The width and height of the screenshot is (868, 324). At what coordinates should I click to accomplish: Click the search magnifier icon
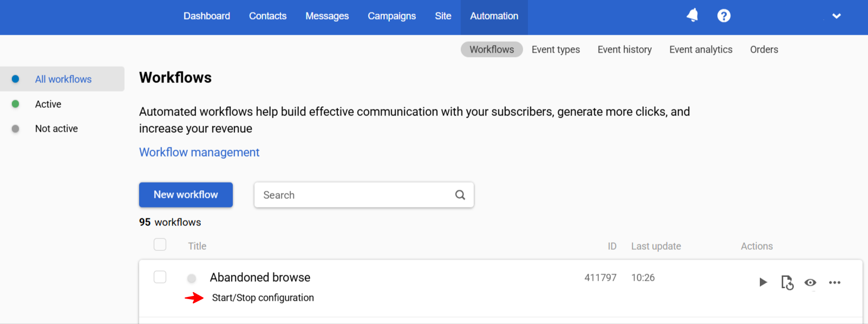pos(460,195)
